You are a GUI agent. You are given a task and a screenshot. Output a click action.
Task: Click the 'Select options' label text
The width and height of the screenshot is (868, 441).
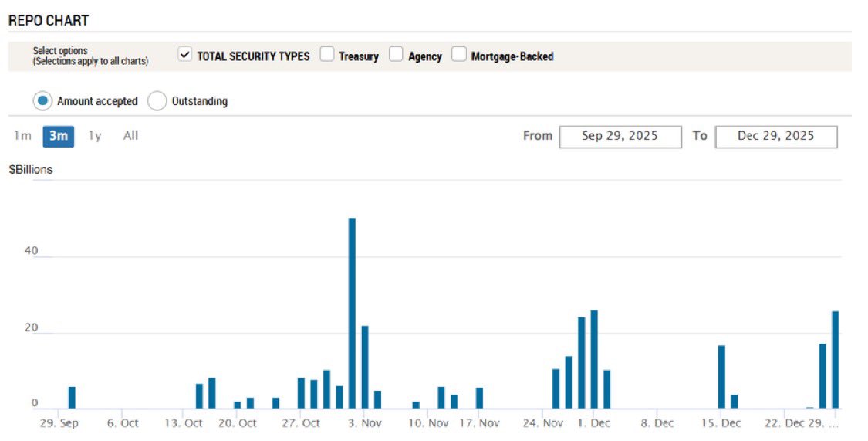59,50
